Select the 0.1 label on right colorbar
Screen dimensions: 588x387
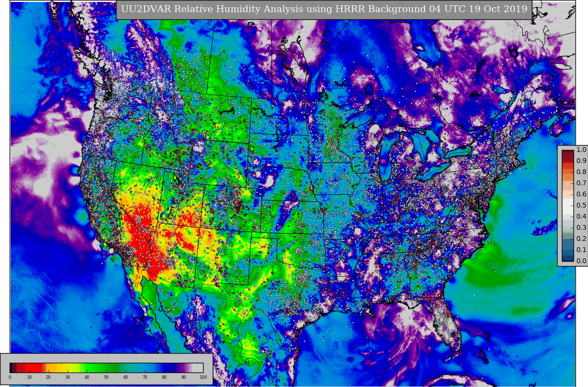coord(581,250)
